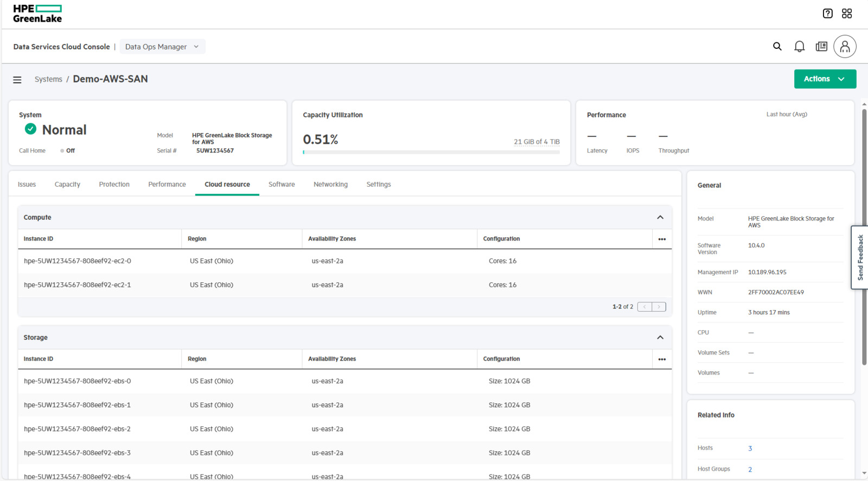Open the Hosts count link
Image resolution: width=868 pixels, height=481 pixels.
point(750,448)
